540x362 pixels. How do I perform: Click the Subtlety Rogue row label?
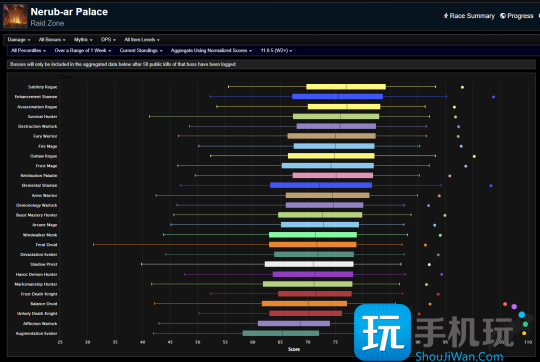[42, 87]
